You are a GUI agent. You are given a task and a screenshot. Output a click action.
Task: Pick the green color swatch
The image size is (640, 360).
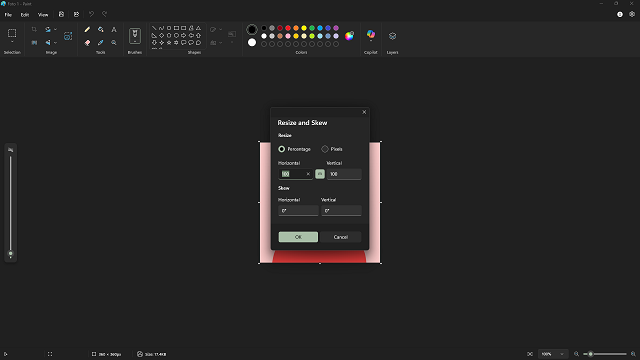312,28
